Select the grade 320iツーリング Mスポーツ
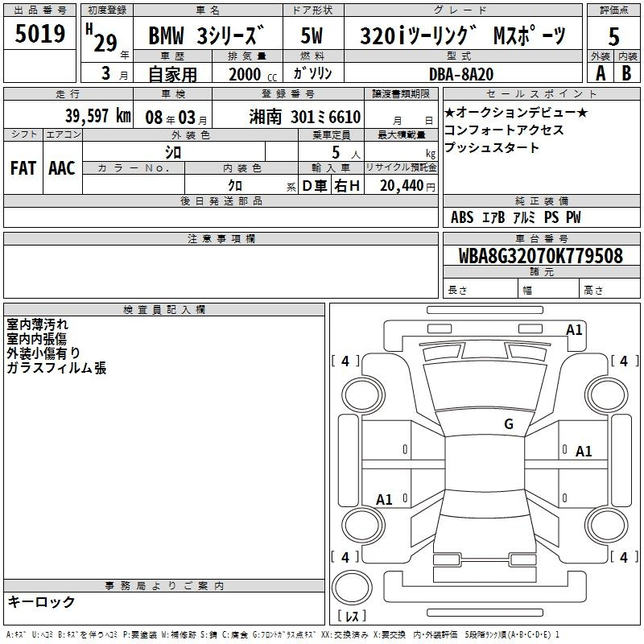The height and width of the screenshot is (644, 644). 463,35
